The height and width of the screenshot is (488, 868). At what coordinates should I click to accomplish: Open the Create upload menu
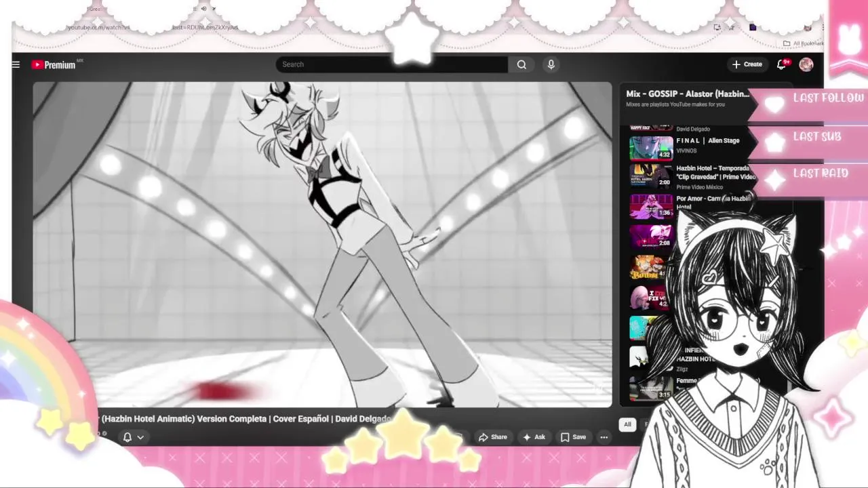pyautogui.click(x=747, y=64)
